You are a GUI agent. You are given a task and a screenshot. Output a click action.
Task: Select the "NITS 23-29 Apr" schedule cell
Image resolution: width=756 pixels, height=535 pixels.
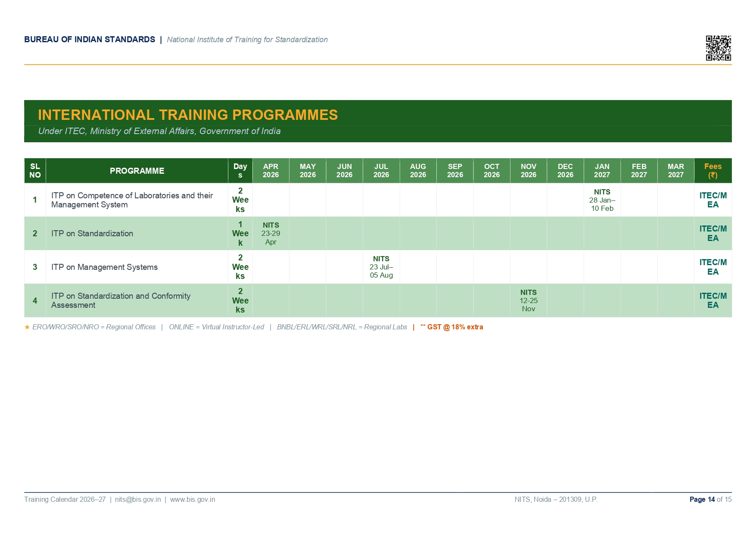[x=271, y=234]
